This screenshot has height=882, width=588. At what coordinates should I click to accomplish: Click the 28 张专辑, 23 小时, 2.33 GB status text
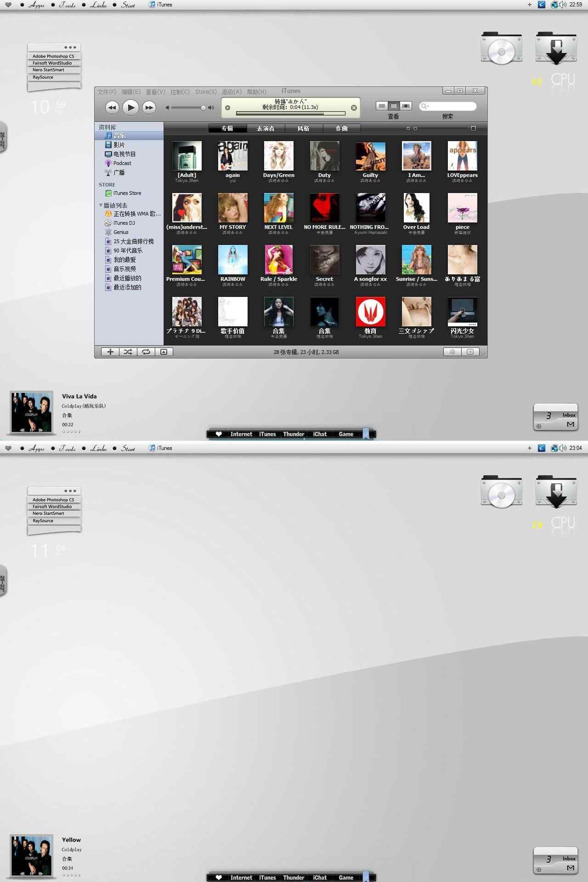click(306, 352)
